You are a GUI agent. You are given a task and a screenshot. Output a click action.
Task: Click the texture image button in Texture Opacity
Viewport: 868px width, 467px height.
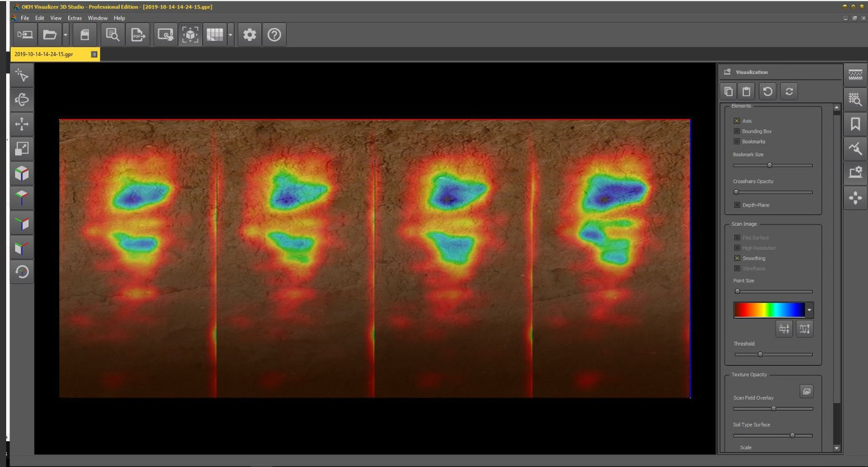tap(806, 391)
